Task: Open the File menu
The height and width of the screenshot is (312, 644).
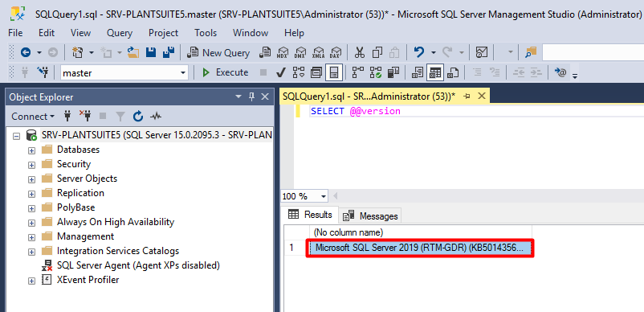Action: [15, 33]
